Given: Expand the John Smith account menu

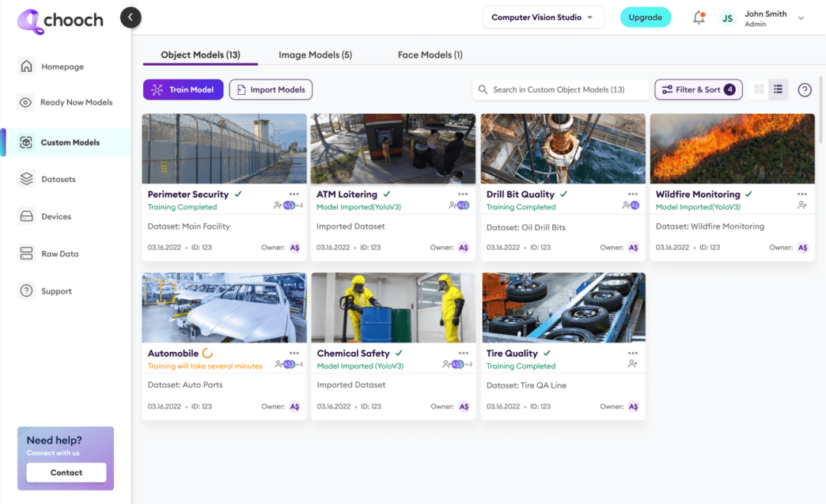Looking at the screenshot, I should pyautogui.click(x=801, y=18).
